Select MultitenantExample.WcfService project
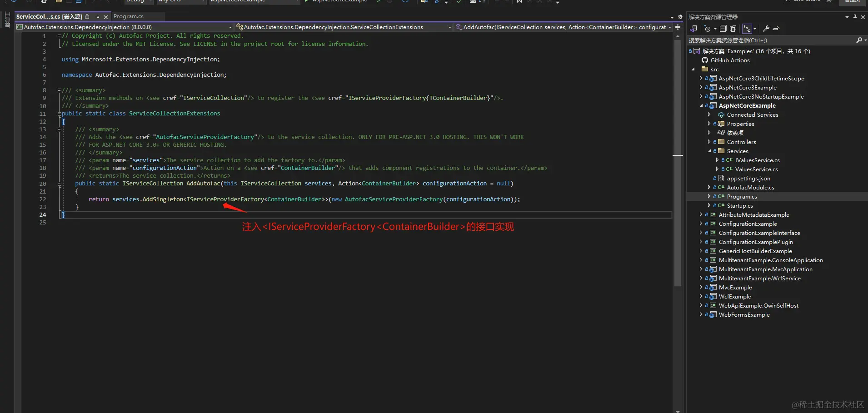The width and height of the screenshot is (868, 413). tap(759, 279)
